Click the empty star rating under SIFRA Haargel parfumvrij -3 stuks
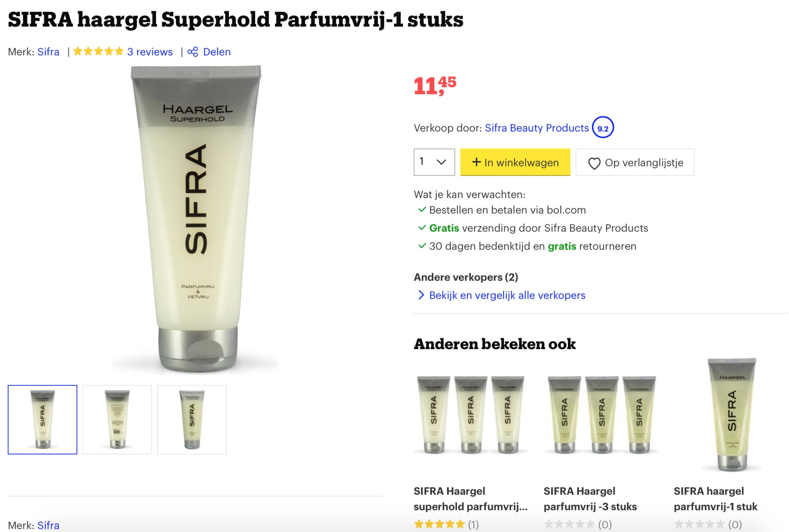 (569, 524)
